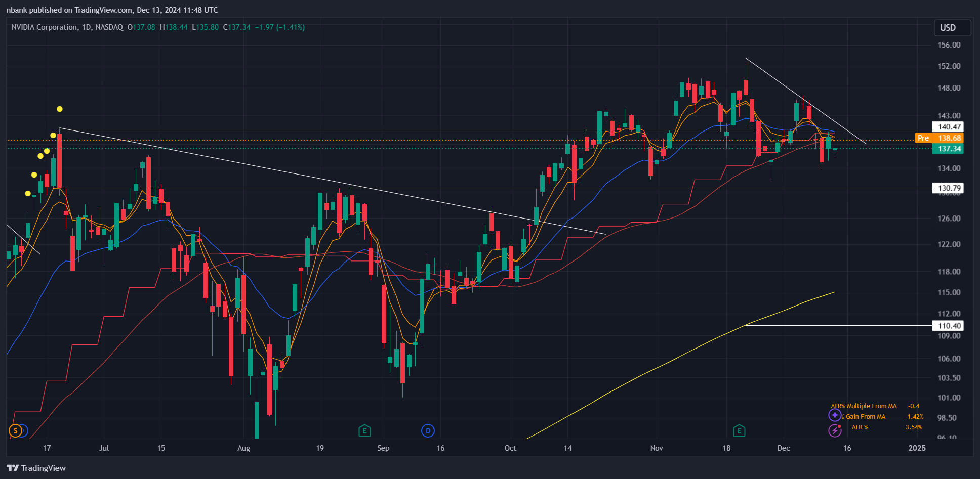Click the 98.50 price axis label

pos(947,418)
